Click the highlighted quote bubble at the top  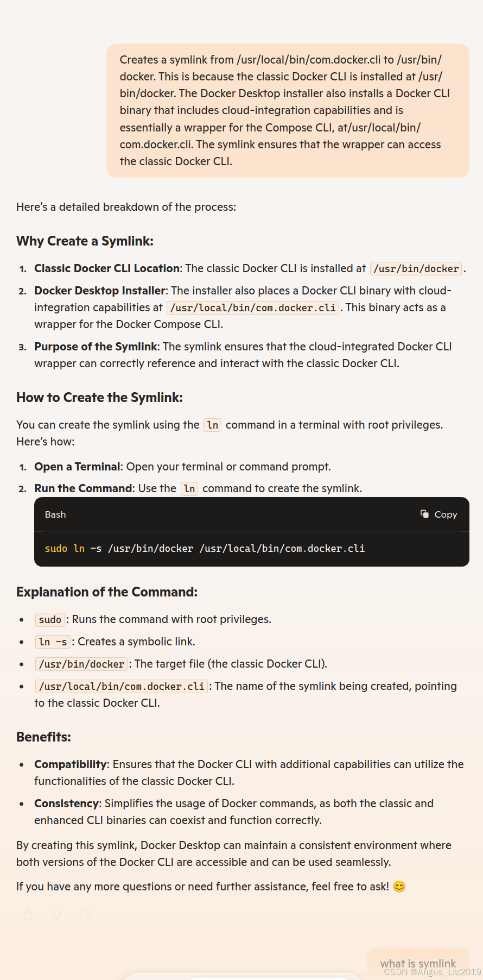pos(288,110)
